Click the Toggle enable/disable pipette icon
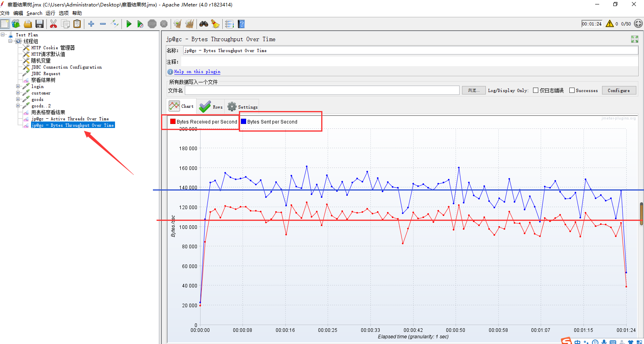 click(x=115, y=24)
